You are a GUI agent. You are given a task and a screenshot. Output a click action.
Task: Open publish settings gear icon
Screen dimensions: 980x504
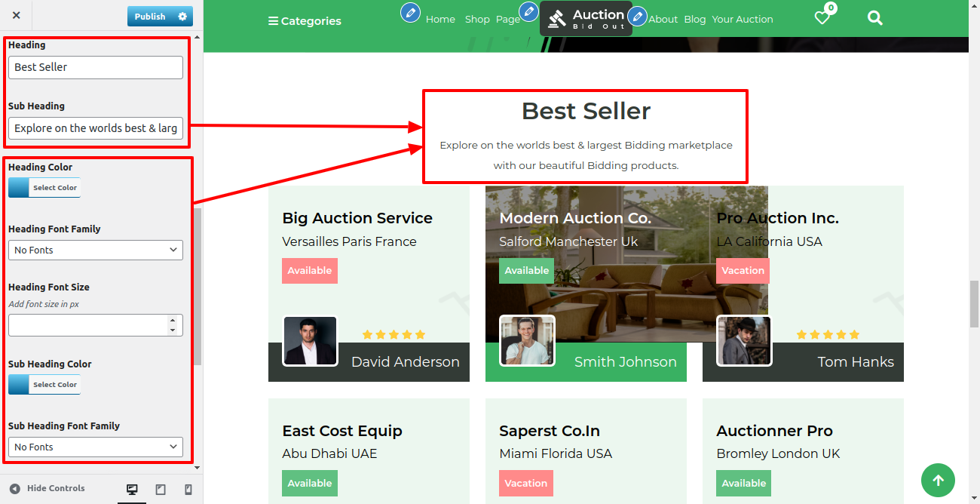click(182, 17)
